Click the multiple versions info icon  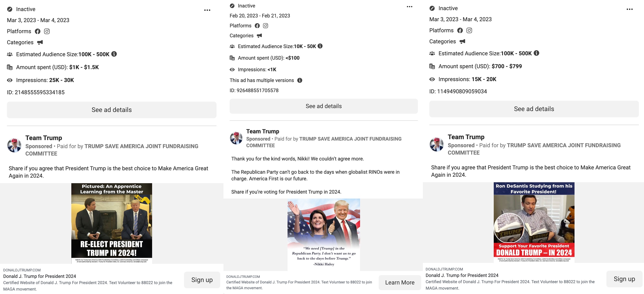point(300,80)
